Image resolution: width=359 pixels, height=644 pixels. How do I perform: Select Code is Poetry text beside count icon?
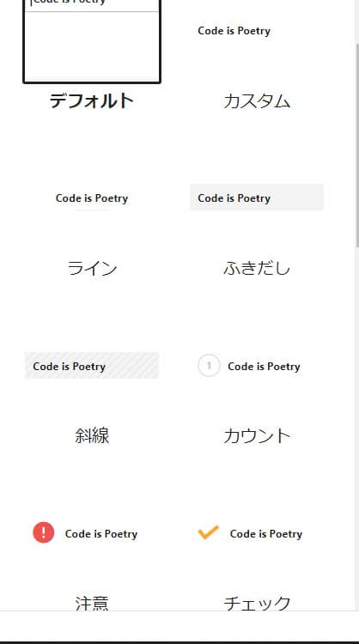point(264,367)
